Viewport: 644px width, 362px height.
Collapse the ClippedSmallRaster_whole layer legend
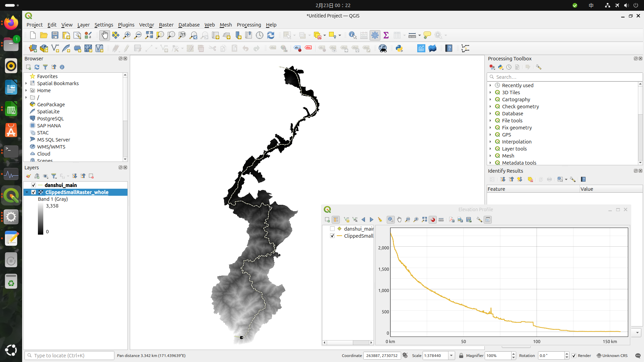click(x=27, y=192)
